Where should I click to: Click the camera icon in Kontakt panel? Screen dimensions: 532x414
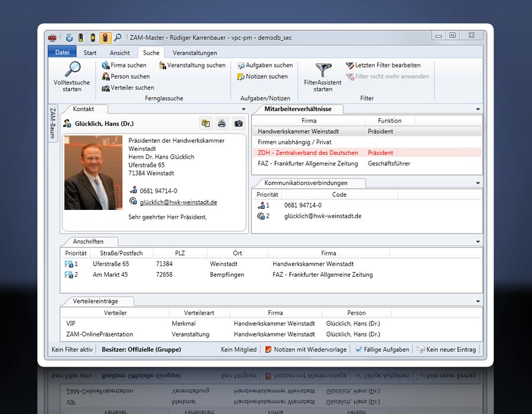click(239, 124)
